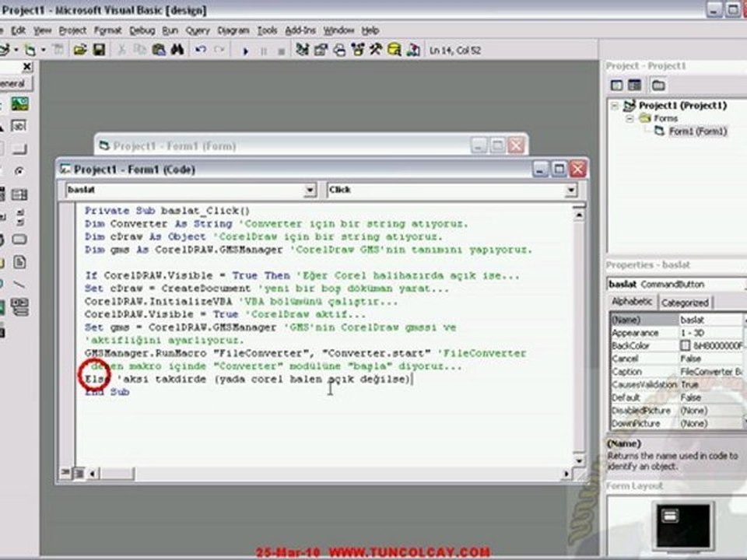Close the toolbox panel with its X
747x560 pixels.
26,67
